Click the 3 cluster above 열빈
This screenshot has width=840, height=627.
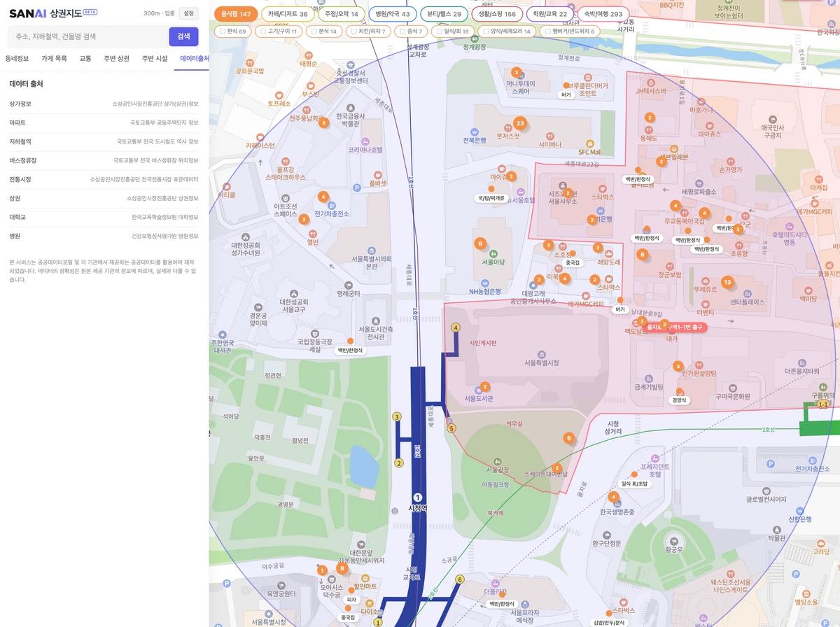(304, 219)
